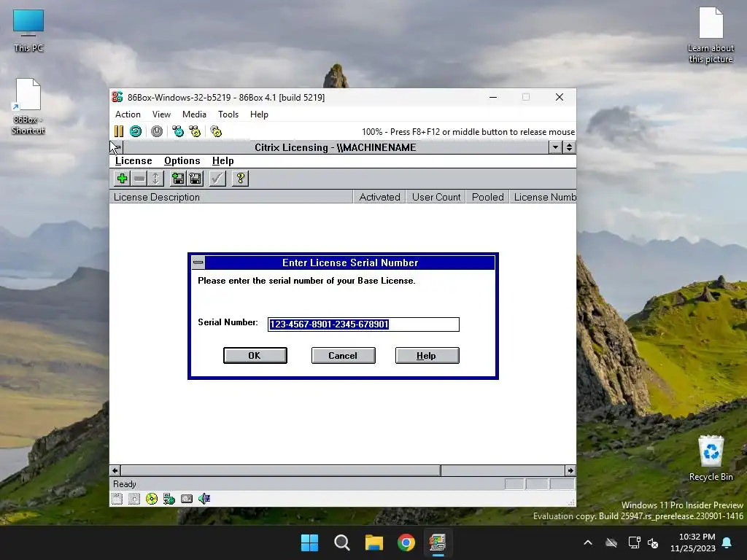
Task: Click the User Count column header
Action: point(436,197)
